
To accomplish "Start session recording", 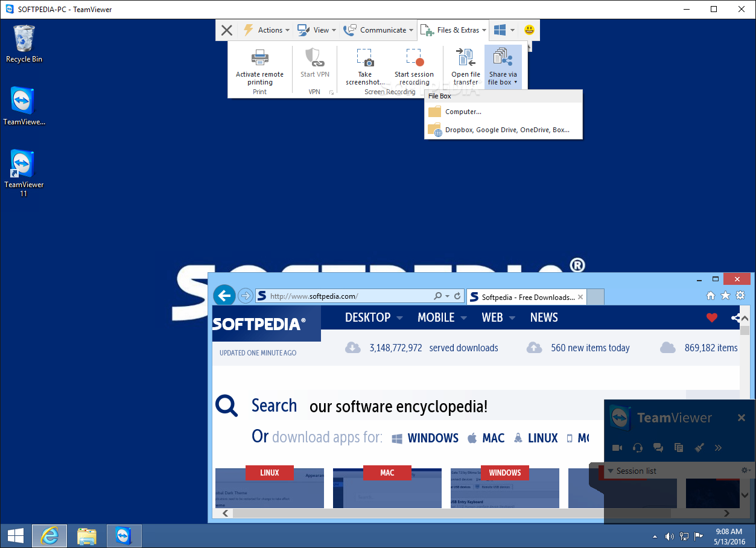I will (x=414, y=68).
